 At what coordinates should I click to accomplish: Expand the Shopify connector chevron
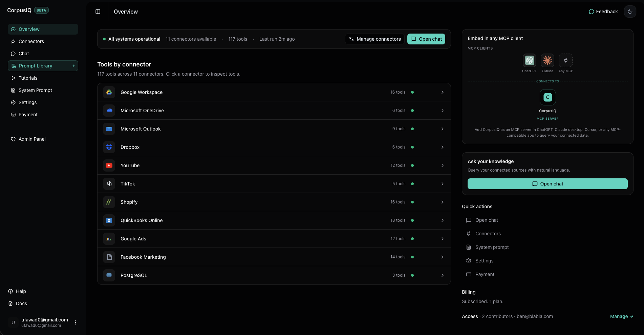(442, 202)
